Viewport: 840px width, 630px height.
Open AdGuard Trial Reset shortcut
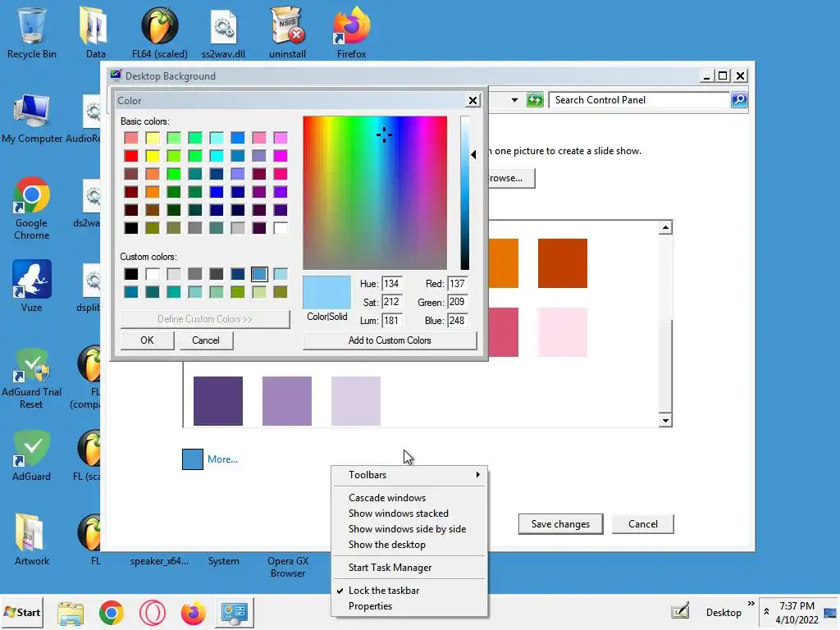tap(32, 379)
